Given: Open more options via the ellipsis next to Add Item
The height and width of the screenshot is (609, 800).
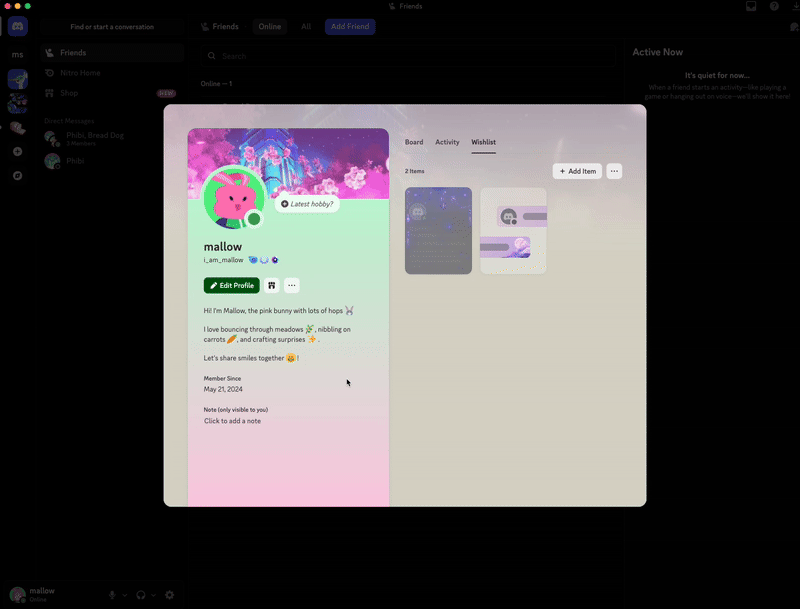Looking at the screenshot, I should pyautogui.click(x=614, y=171).
